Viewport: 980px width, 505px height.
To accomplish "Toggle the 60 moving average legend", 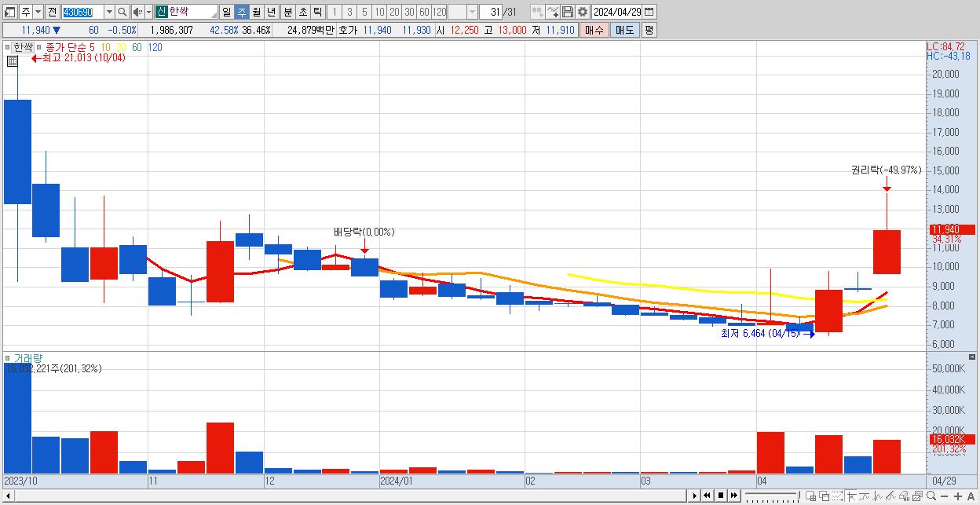I will [x=137, y=47].
